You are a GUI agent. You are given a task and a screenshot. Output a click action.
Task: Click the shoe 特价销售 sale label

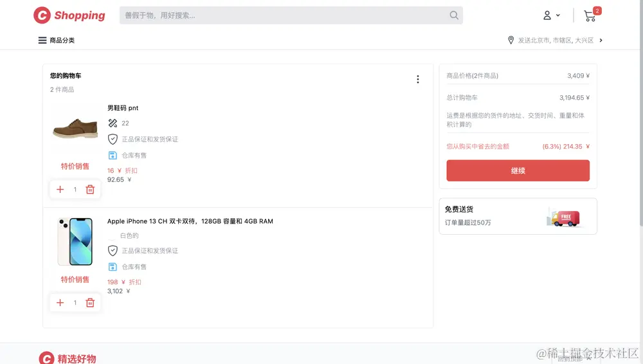click(x=75, y=166)
